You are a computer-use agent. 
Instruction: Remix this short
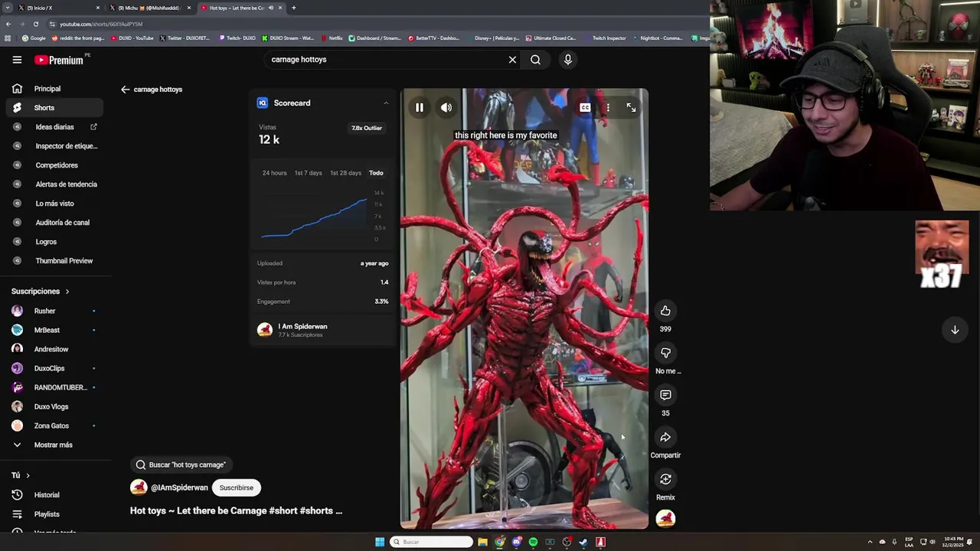tap(665, 479)
